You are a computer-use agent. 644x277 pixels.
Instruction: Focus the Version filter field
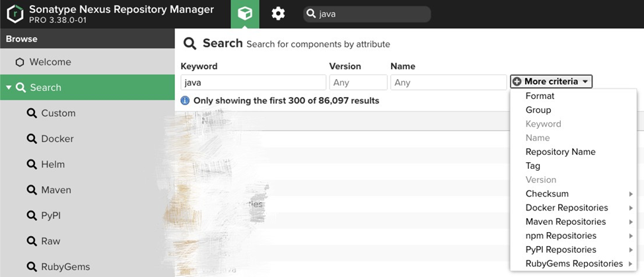click(x=358, y=82)
